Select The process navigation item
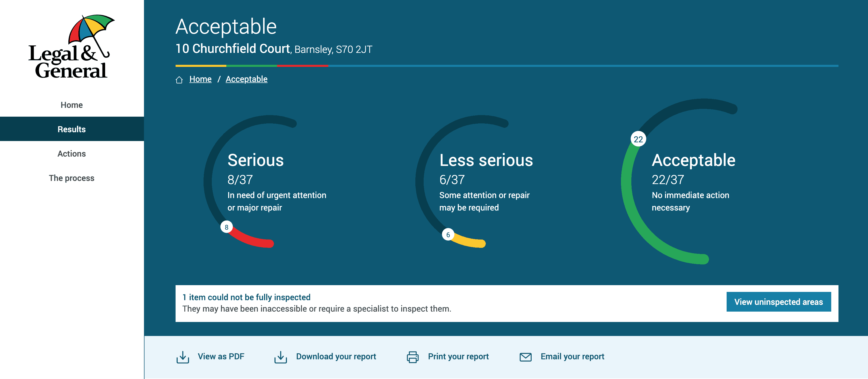 (71, 178)
